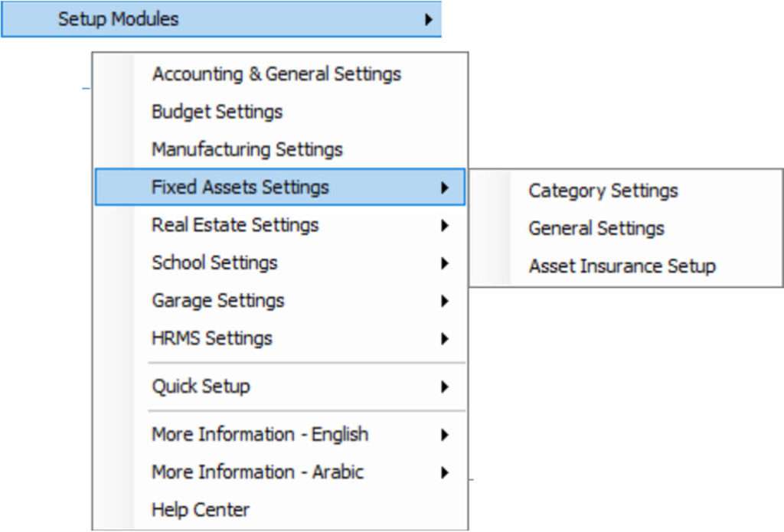This screenshot has height=532, width=784.
Task: Open Asset Insurance Setup
Action: click(x=622, y=266)
